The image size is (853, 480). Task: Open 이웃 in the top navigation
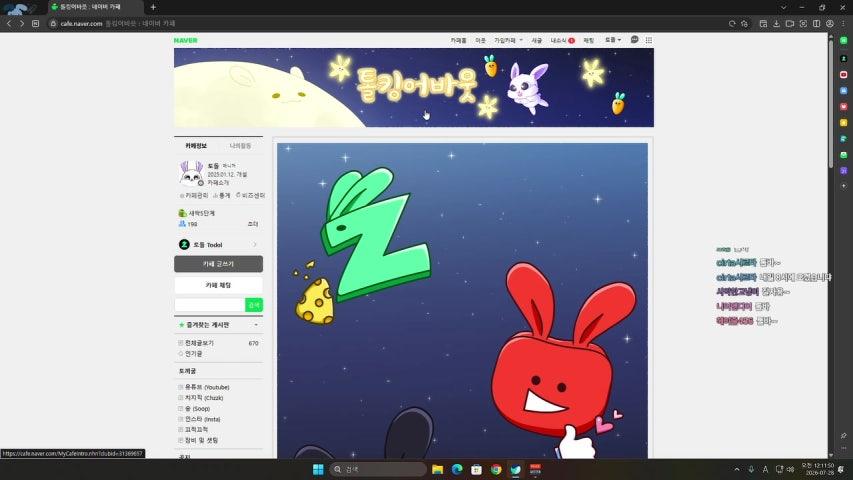pos(480,40)
